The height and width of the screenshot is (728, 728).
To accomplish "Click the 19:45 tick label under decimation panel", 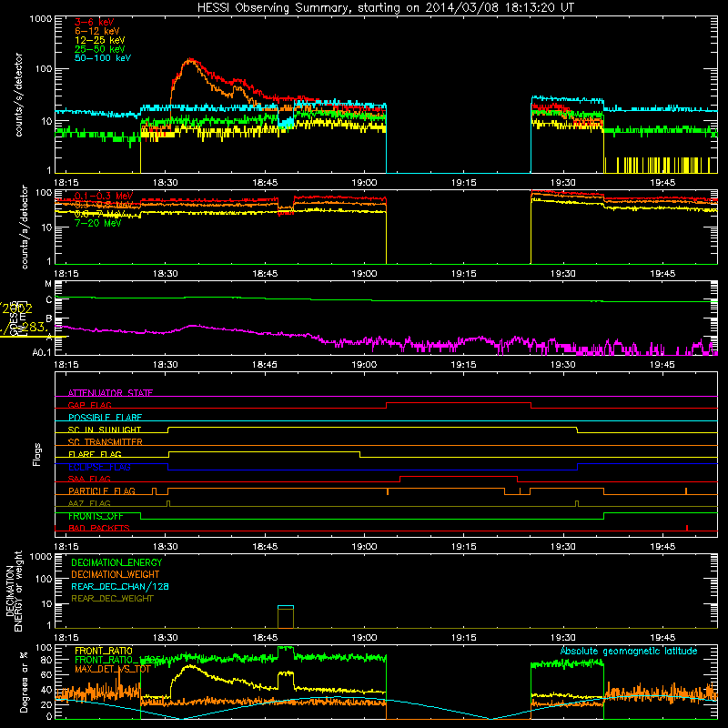I will [662, 638].
